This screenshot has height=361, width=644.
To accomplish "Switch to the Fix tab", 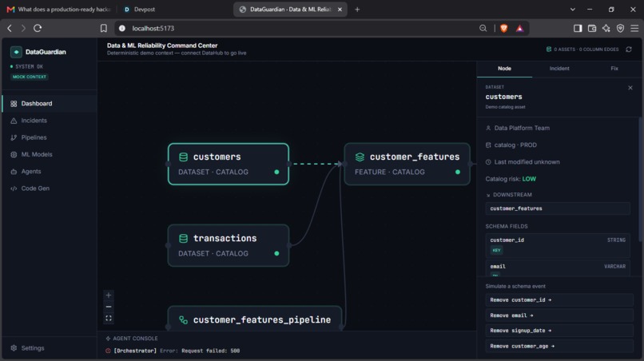I will point(614,69).
